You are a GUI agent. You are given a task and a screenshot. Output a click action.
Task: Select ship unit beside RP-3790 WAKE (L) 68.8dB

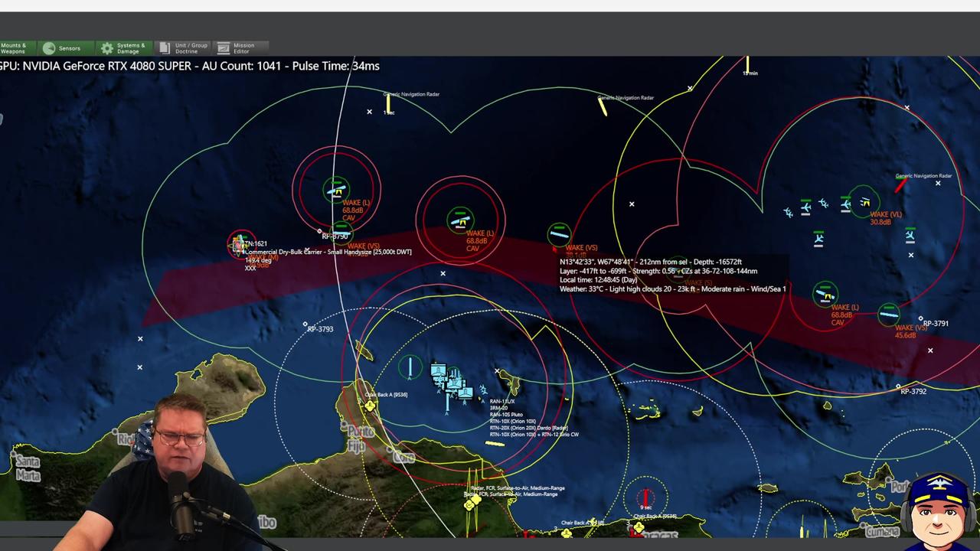(x=335, y=191)
